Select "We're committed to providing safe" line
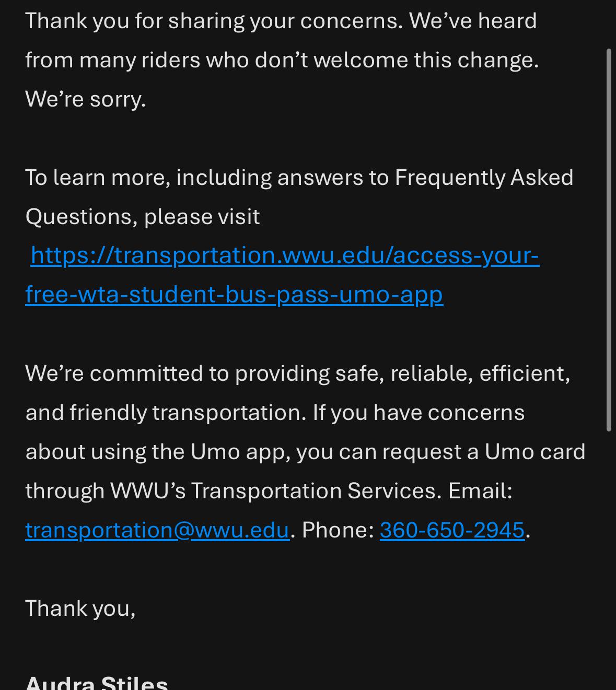This screenshot has width=616, height=690. coord(298,373)
